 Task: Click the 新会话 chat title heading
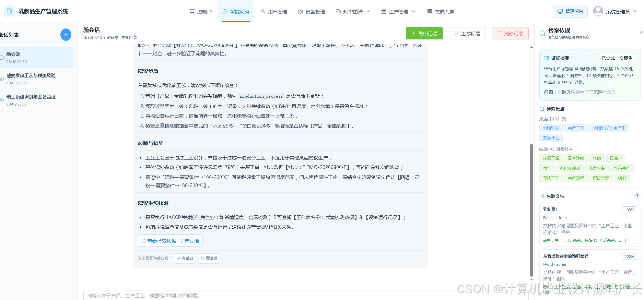[x=92, y=30]
